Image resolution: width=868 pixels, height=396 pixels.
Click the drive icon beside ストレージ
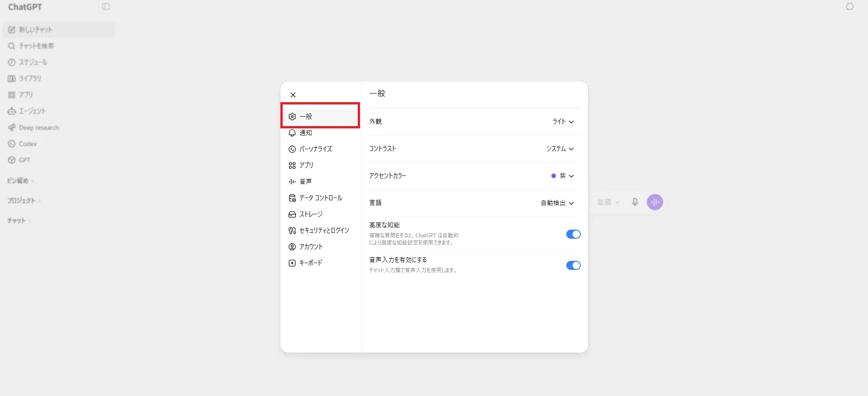click(292, 214)
